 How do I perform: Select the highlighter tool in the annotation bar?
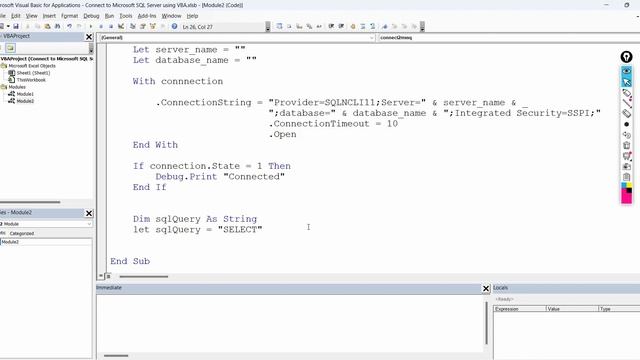coord(627,114)
